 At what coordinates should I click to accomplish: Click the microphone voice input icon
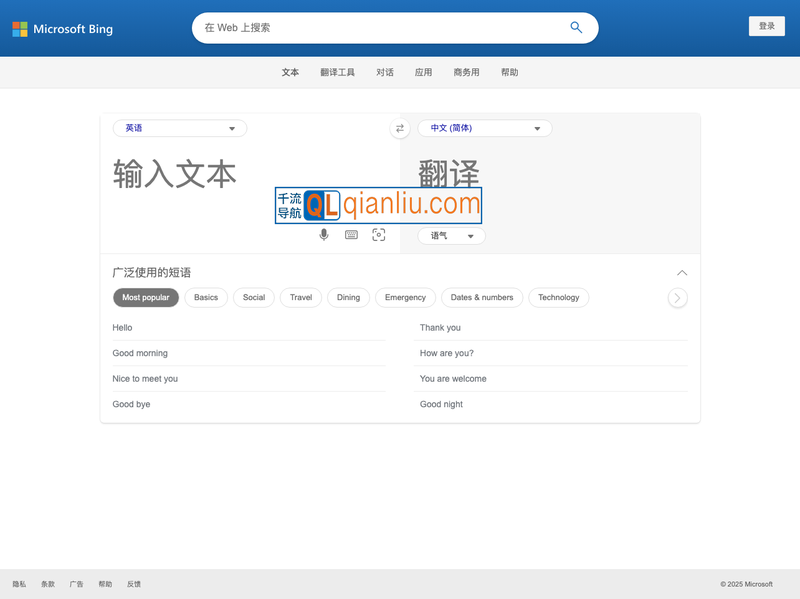point(324,235)
